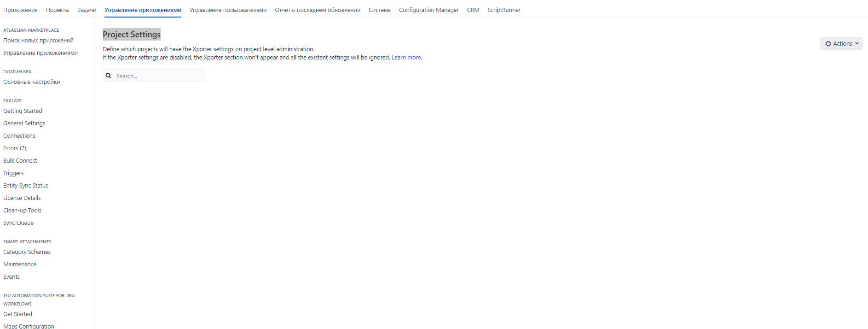This screenshot has height=329, width=868.
Task: Open Exalate Getting Started page
Action: coord(23,111)
